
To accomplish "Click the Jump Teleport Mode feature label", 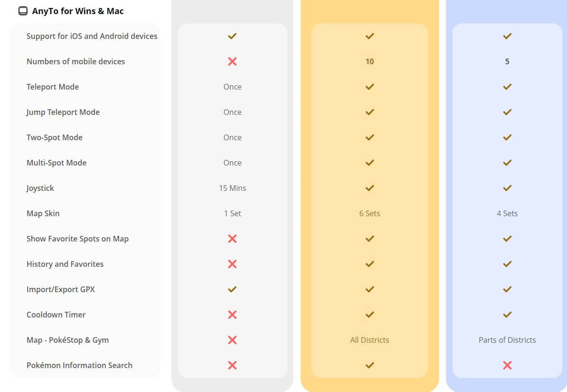I will click(63, 112).
